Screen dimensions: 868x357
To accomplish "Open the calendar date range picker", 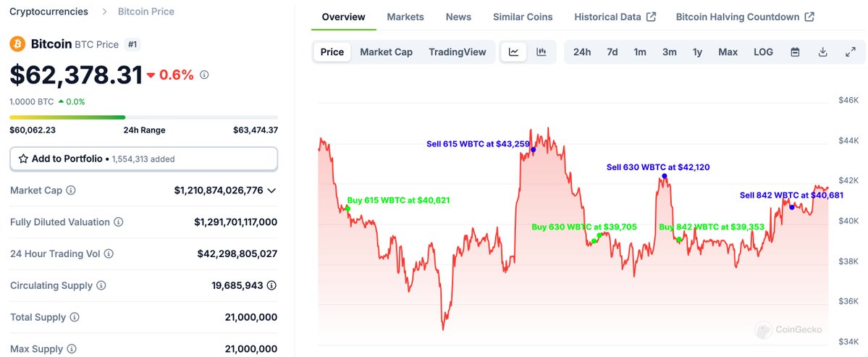I will click(x=795, y=52).
